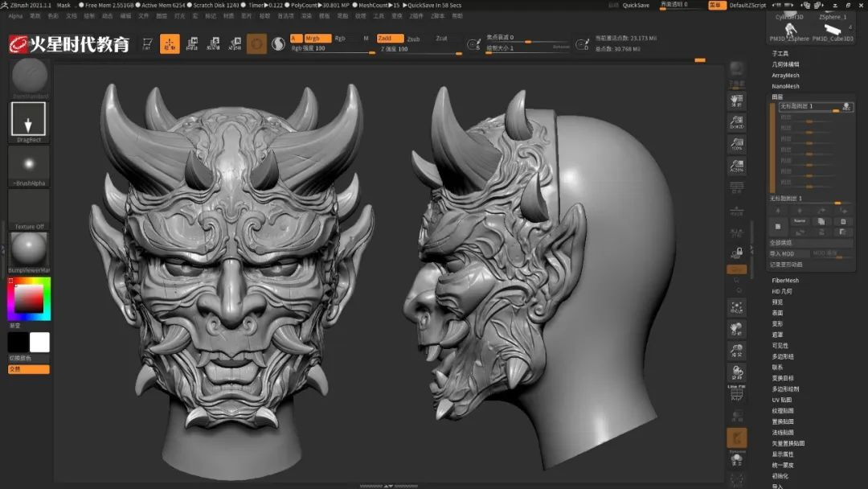Toggle Line Fill PolyF display
Screen dimensions: 868x489
pos(736,393)
